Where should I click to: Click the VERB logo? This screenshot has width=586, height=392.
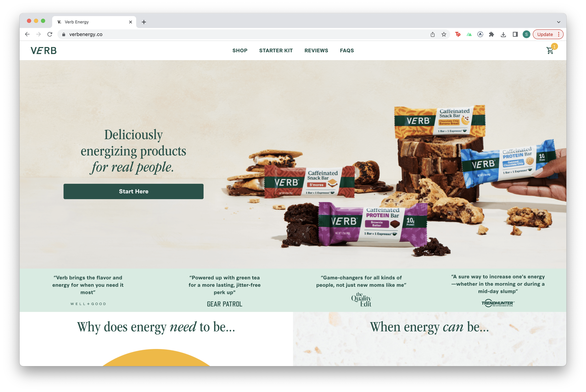pos(44,51)
